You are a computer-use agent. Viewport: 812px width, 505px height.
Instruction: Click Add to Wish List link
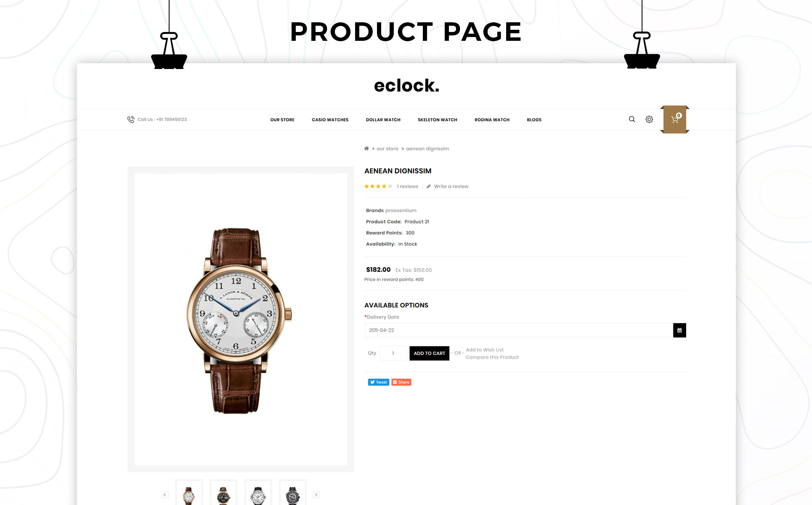coord(485,350)
